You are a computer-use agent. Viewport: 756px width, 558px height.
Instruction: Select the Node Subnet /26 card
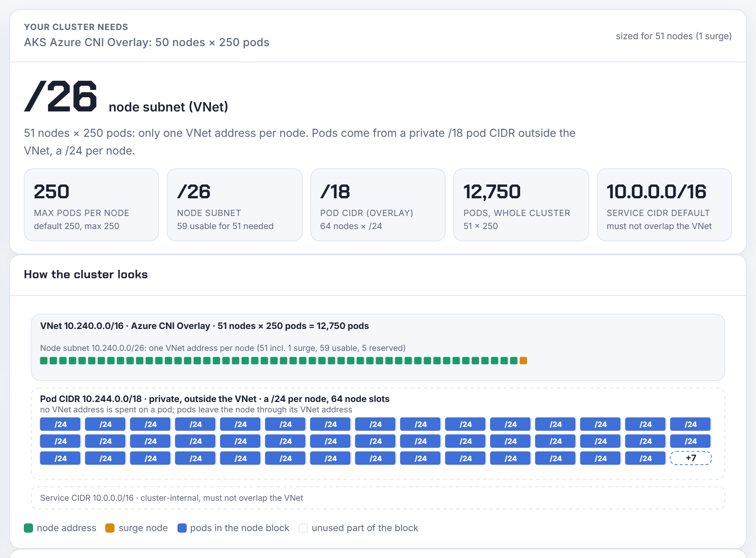pyautogui.click(x=235, y=205)
